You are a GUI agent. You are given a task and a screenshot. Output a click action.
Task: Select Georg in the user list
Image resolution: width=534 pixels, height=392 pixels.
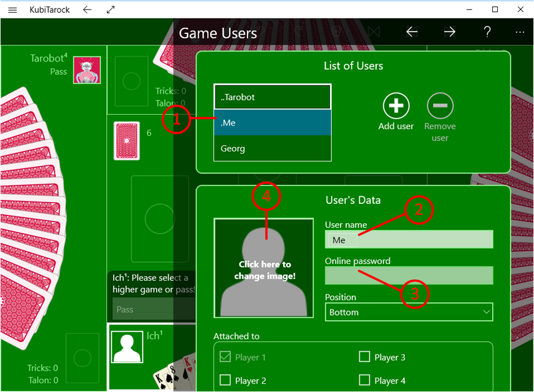pyautogui.click(x=272, y=149)
